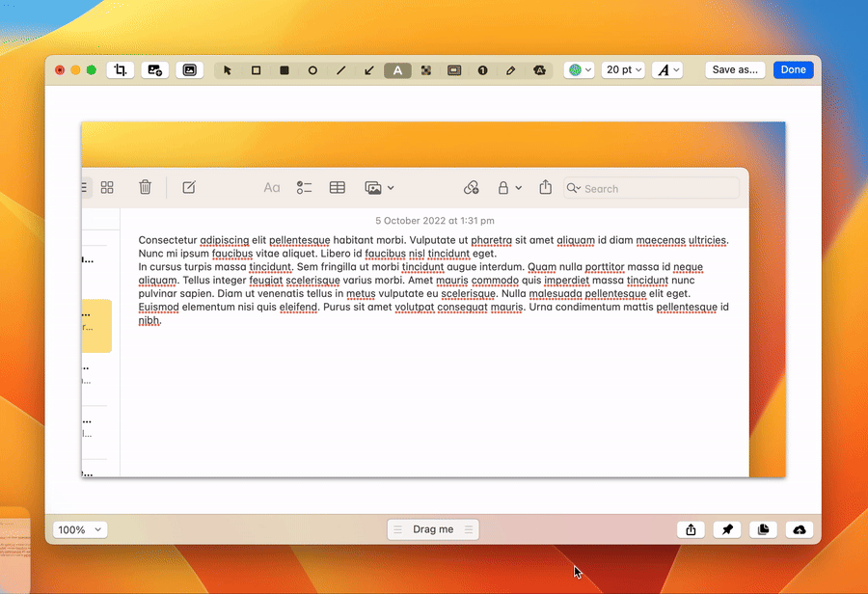This screenshot has height=594, width=868.
Task: Select the Arrow tool
Action: 369,70
